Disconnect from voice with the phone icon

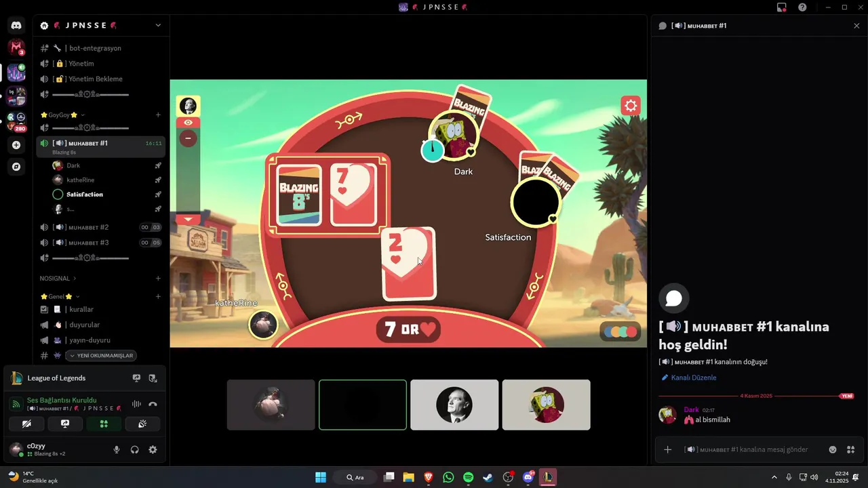tap(153, 404)
